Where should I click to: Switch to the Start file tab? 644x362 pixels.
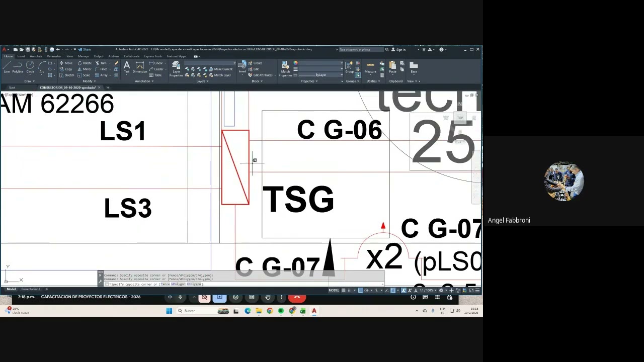click(x=12, y=87)
